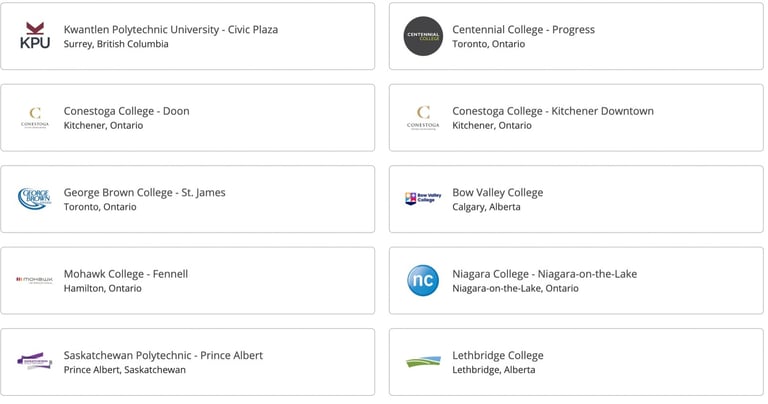Open Centennial College - Progress listing

(523, 29)
